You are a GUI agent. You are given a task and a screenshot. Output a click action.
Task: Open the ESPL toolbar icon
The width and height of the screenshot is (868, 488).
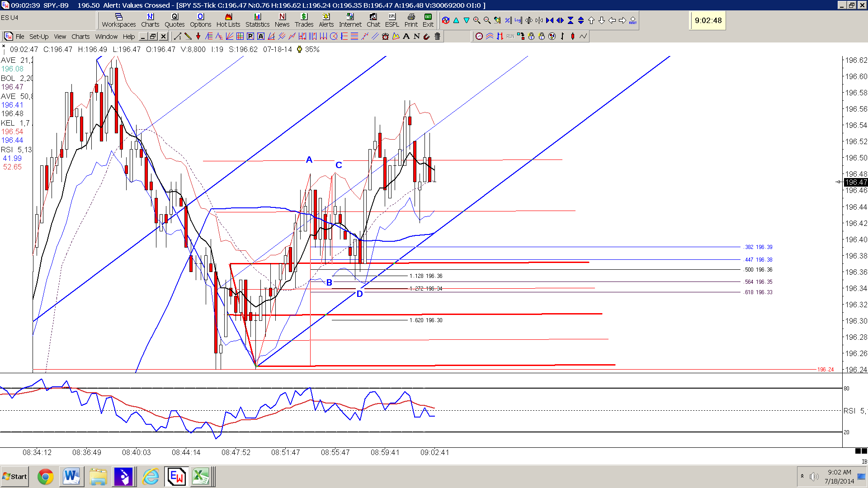(392, 20)
